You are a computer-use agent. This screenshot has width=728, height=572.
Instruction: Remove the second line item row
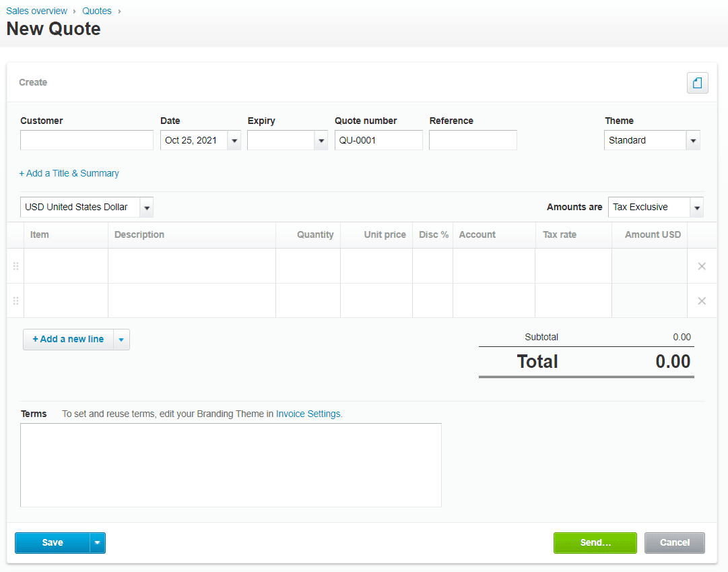[x=702, y=301]
